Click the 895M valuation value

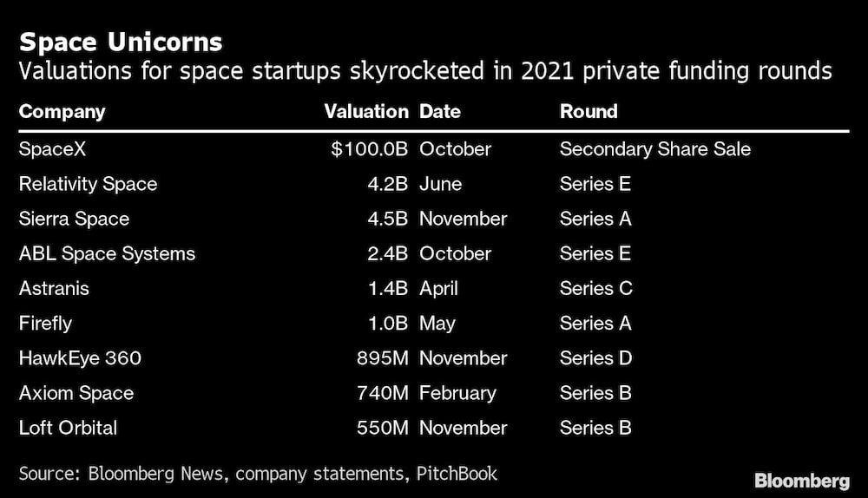click(x=382, y=357)
